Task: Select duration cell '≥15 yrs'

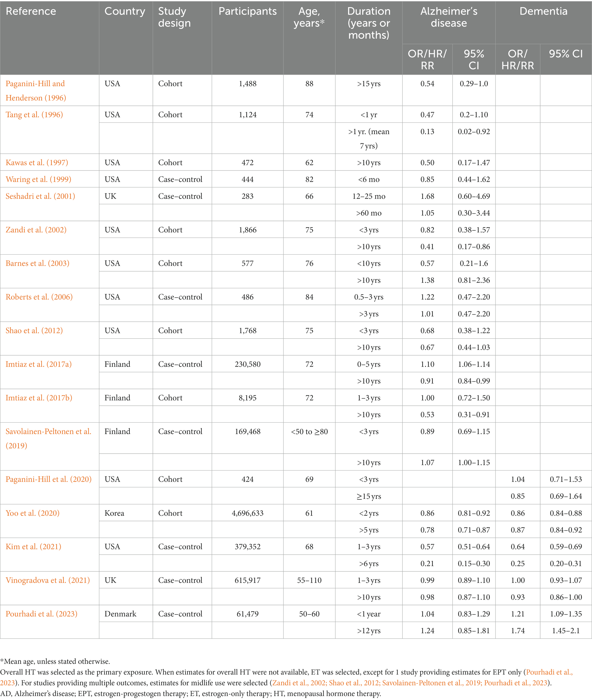Action: pyautogui.click(x=369, y=497)
